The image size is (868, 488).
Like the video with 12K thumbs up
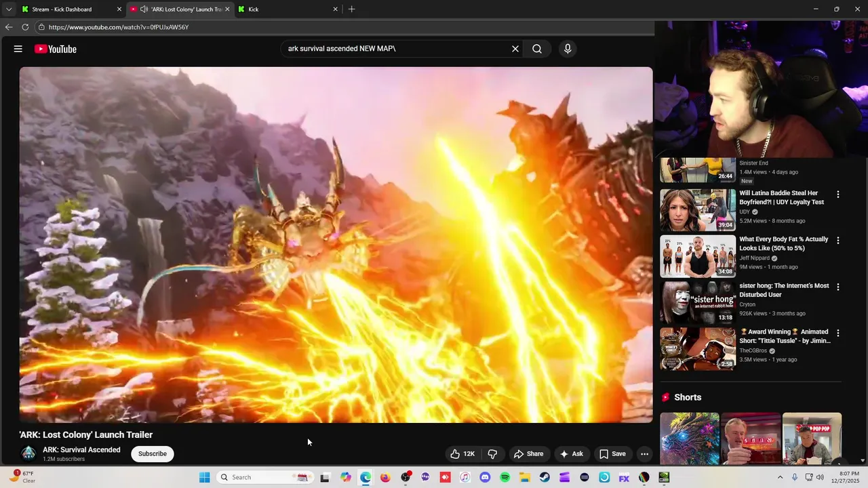click(x=462, y=454)
